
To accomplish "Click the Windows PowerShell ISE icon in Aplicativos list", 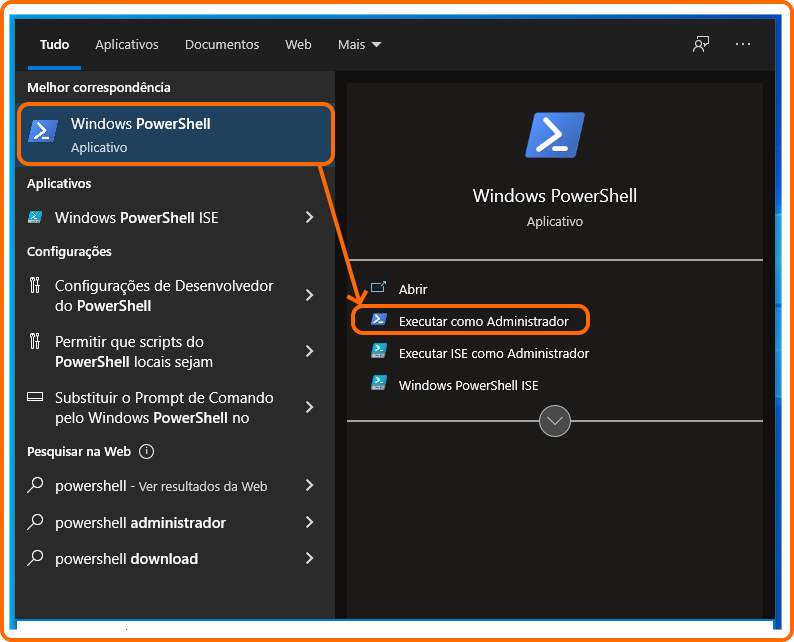I will tap(34, 217).
